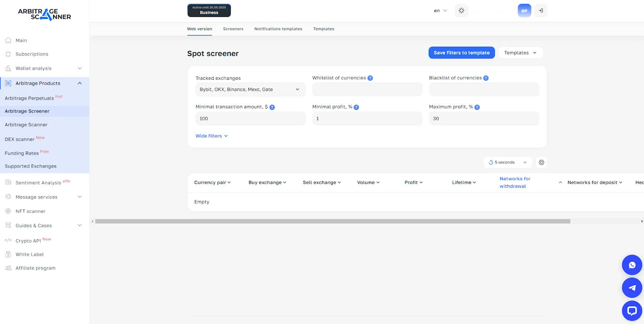Image resolution: width=644 pixels, height=324 pixels.
Task: Click the horizontal table scrollbar
Action: [x=332, y=221]
